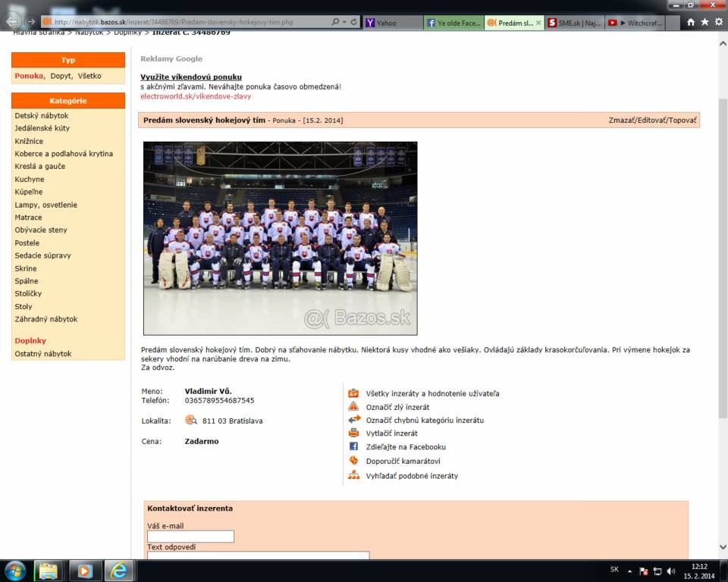Click the Zmazať/Editovať/Topovať link
This screenshot has height=582, width=728.
tap(652, 120)
